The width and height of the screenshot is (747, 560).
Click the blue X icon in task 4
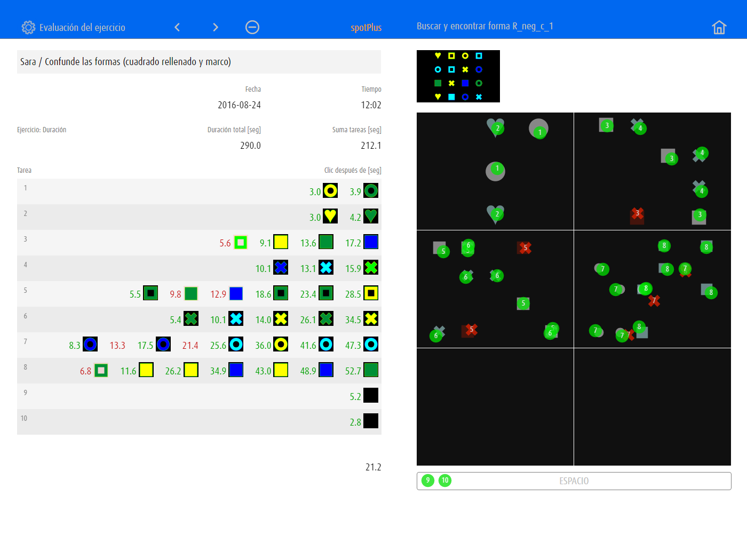281,267
